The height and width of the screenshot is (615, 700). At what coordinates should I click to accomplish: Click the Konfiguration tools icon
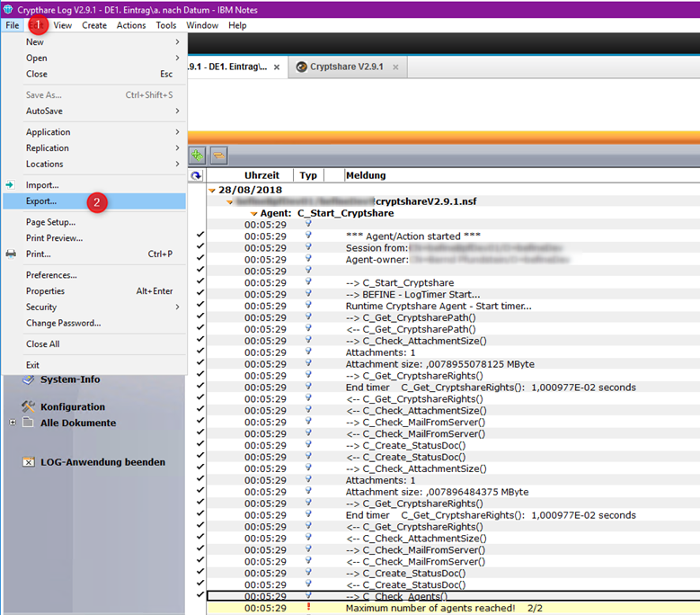point(28,406)
